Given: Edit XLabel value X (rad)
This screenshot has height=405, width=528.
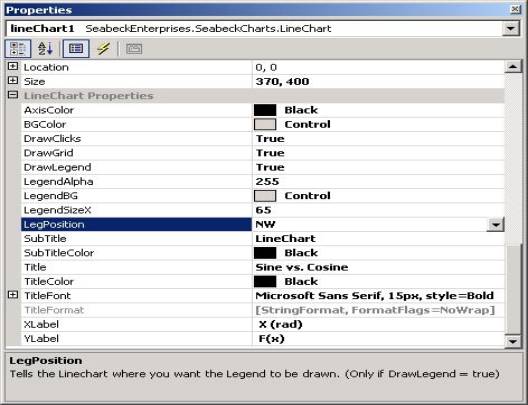Looking at the screenshot, I should click(x=280, y=325).
